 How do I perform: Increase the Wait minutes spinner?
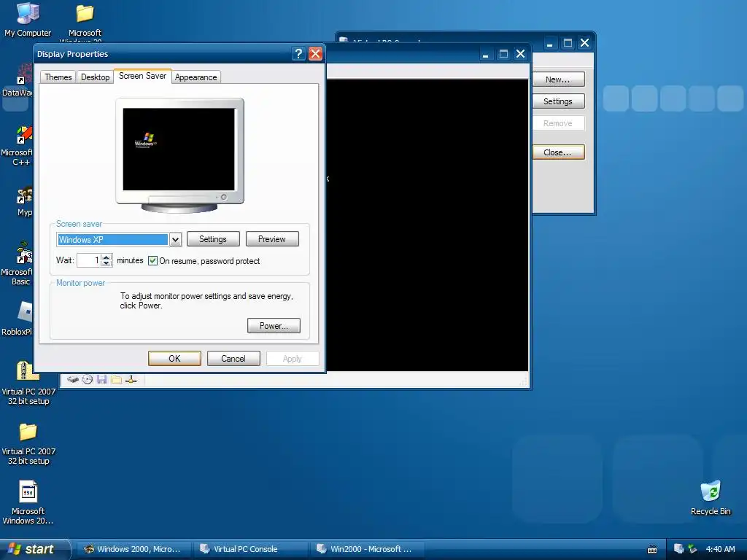[x=107, y=257]
